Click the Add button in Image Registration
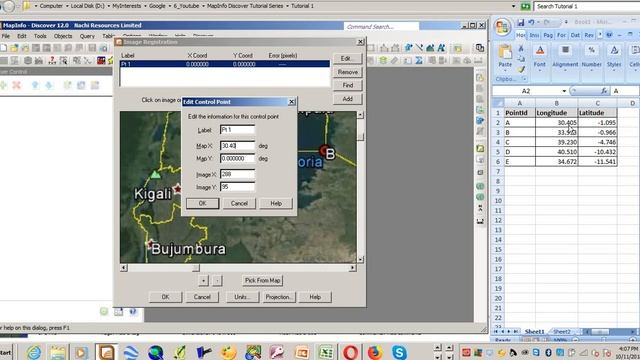Viewport: 640px width, 360px height. click(347, 99)
